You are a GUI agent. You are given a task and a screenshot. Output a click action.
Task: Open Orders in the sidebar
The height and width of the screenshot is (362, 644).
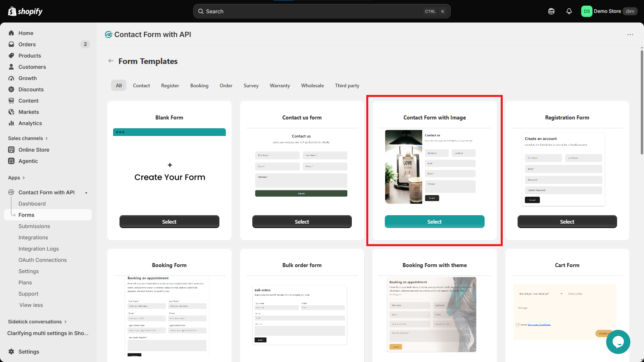27,44
